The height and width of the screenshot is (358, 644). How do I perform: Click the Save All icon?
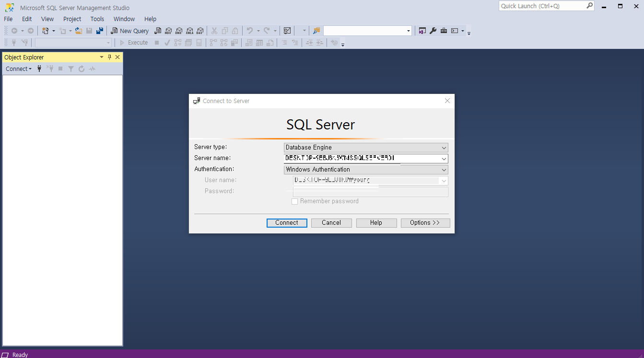100,31
